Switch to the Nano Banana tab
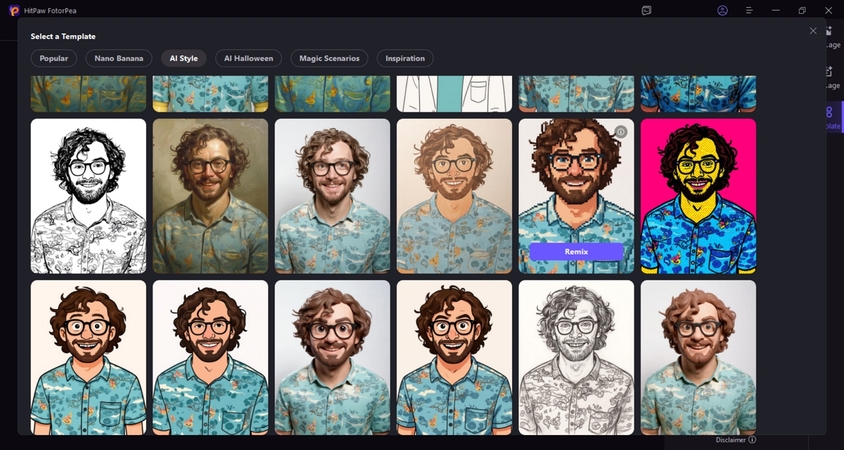Image resolution: width=844 pixels, height=450 pixels. point(119,58)
